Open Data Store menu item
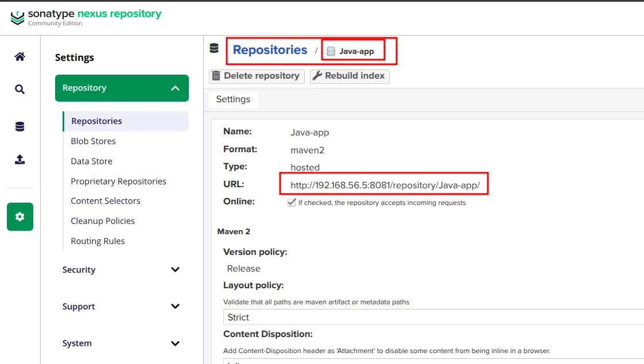The height and width of the screenshot is (364, 644). [x=92, y=161]
